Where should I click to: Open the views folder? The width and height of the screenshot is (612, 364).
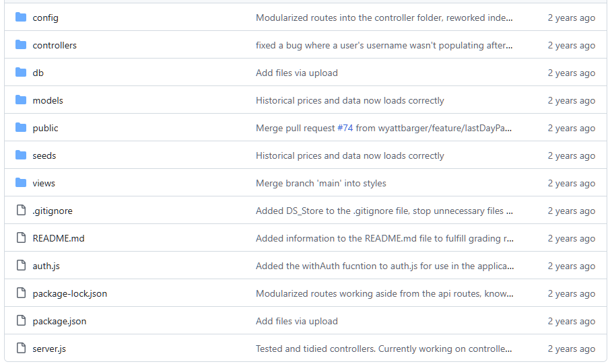(x=44, y=184)
